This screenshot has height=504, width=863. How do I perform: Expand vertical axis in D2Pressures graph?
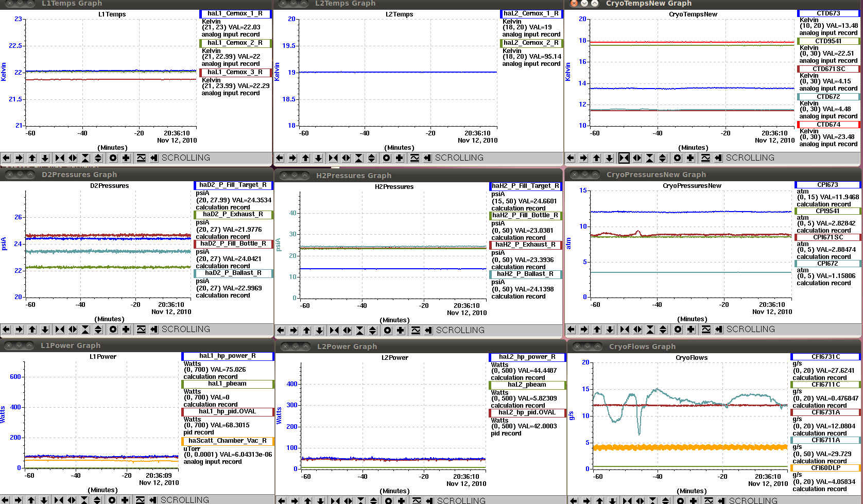[x=98, y=329]
